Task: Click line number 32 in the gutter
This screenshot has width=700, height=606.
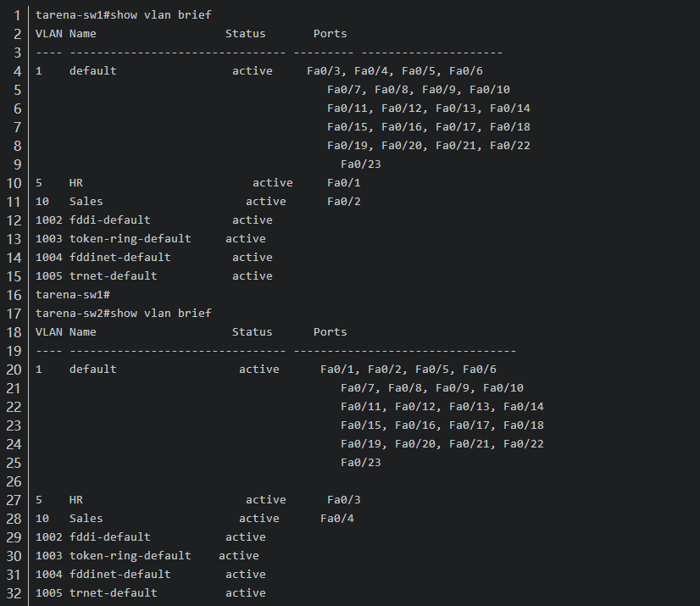Action: click(x=14, y=593)
